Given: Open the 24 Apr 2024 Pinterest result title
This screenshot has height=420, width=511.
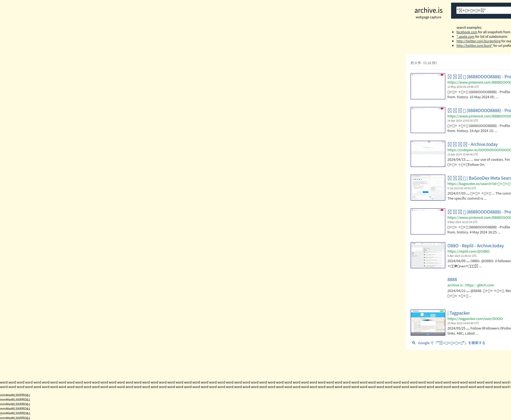Looking at the screenshot, I should click(x=479, y=110).
